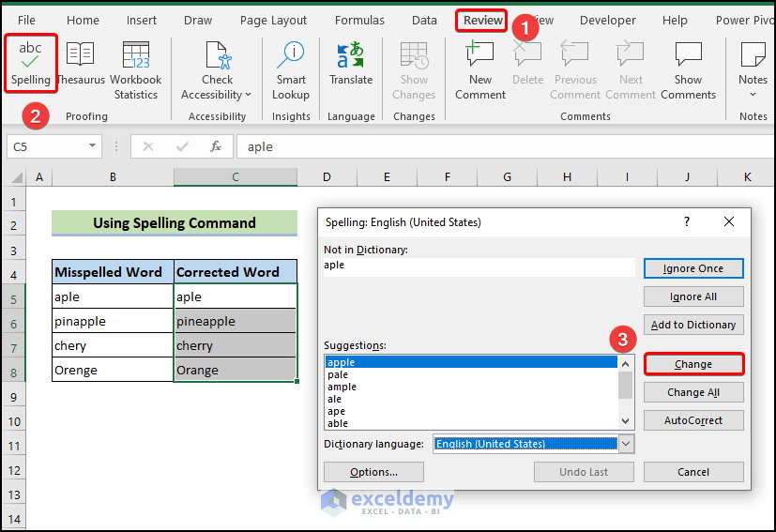Image resolution: width=776 pixels, height=532 pixels.
Task: Close the Spelling dialog
Action: (x=729, y=221)
